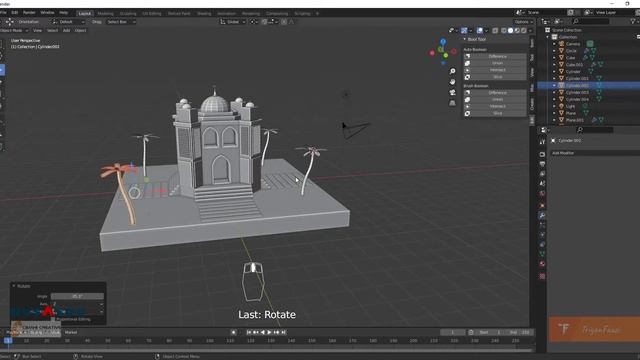Viewport: 640px width, 360px height.
Task: Switch to material preview shading
Action: coord(517,31)
